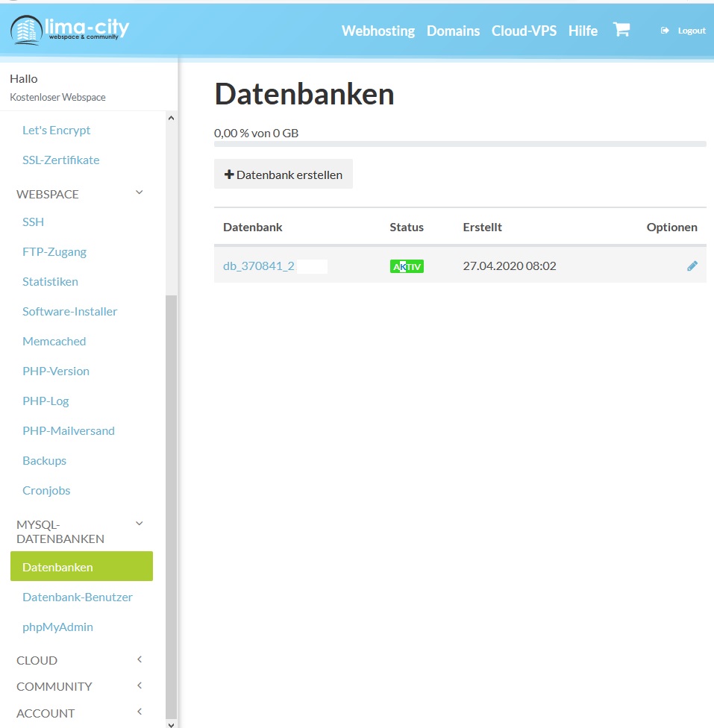714x728 pixels.
Task: Click the sidebar scroll up arrow
Action: (171, 118)
